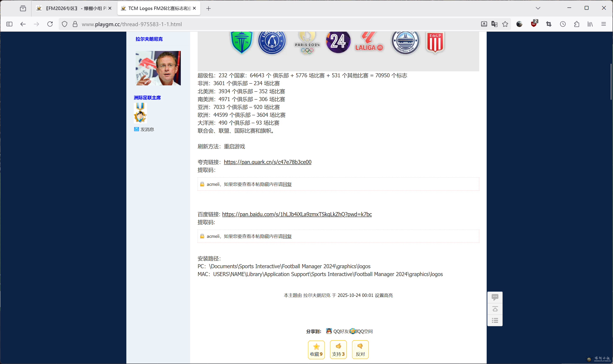Open a new browser tab
Screen dimensions: 613x364
(x=208, y=8)
